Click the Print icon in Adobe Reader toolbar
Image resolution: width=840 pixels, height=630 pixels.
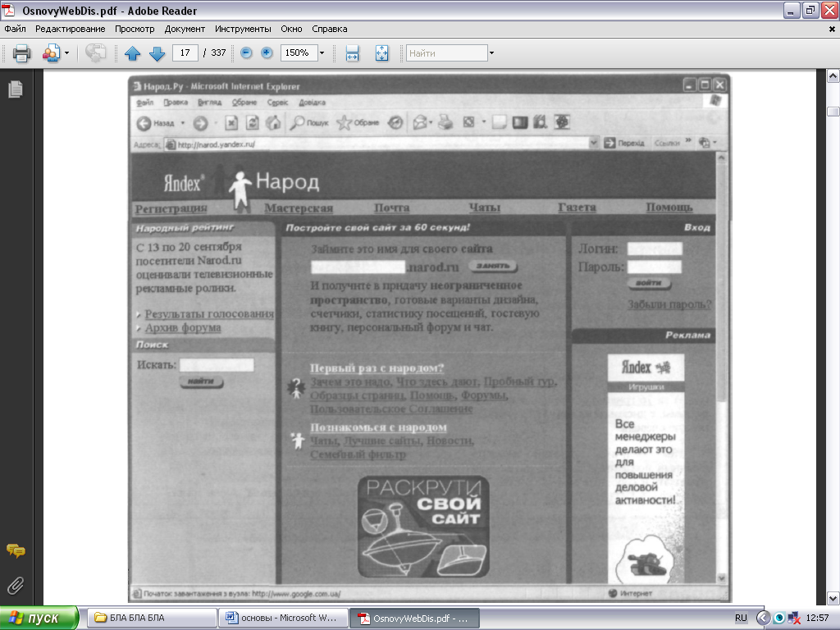tap(21, 53)
